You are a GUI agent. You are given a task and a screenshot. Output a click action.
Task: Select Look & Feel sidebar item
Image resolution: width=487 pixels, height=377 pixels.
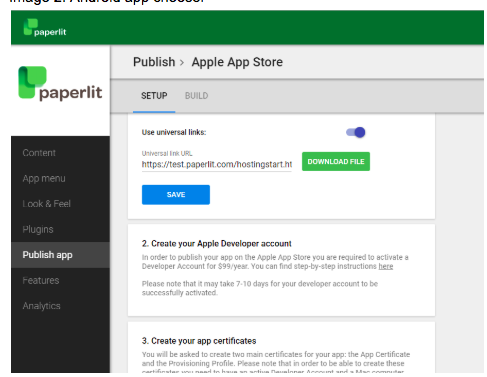click(60, 204)
